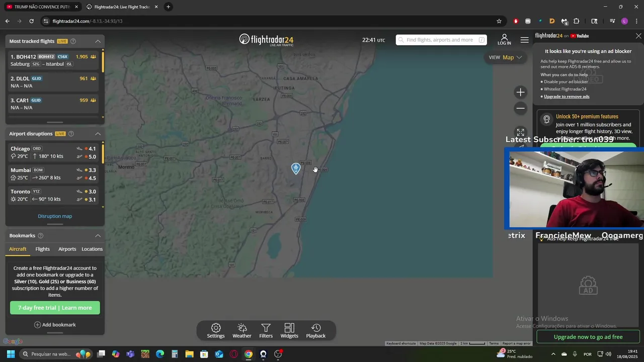The width and height of the screenshot is (644, 362).
Task: Open help icon next to Bookmarks
Action: (x=41, y=236)
